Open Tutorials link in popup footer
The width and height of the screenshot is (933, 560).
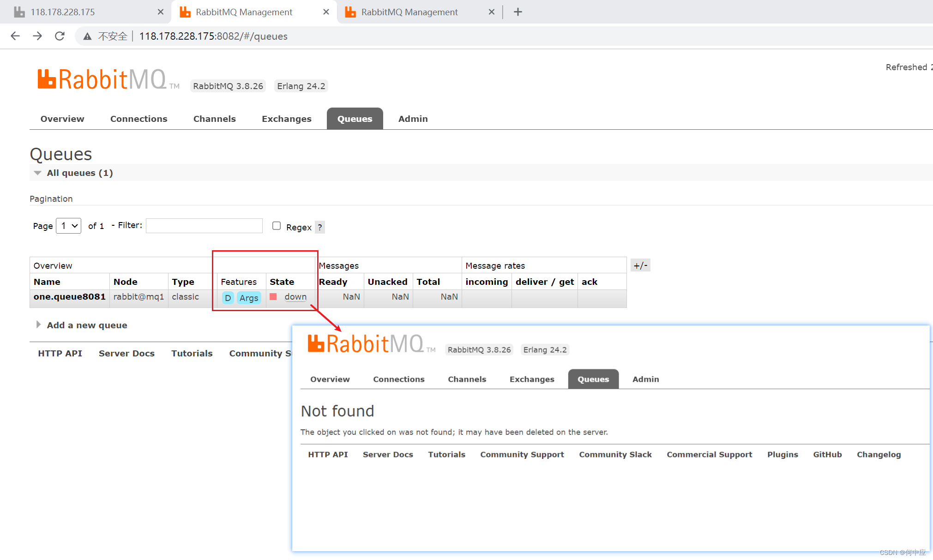point(447,454)
